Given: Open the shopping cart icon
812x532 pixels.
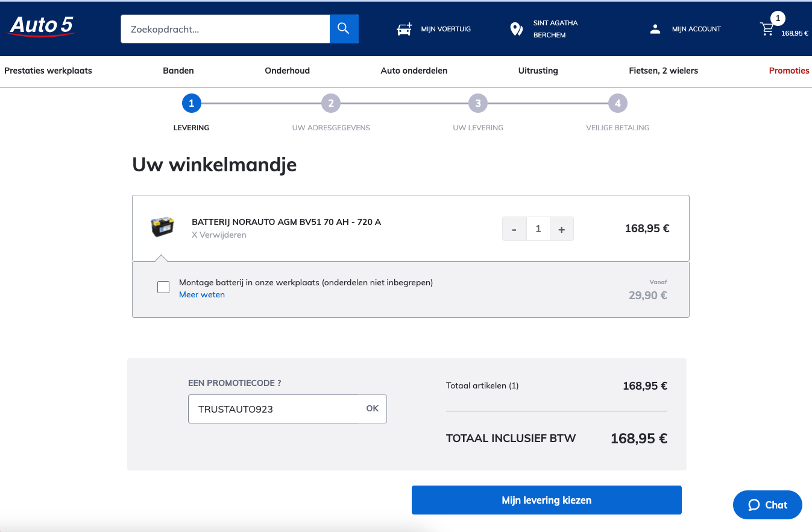Looking at the screenshot, I should pos(767,29).
